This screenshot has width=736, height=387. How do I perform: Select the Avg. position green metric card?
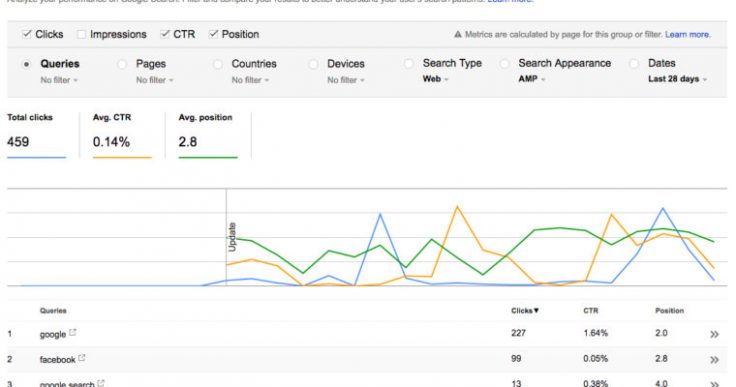coord(208,135)
